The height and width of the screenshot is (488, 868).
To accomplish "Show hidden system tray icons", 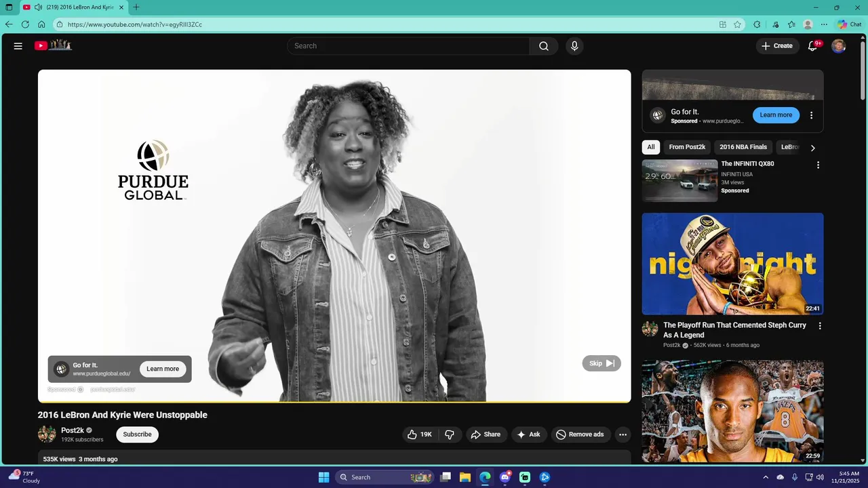I will point(766,477).
